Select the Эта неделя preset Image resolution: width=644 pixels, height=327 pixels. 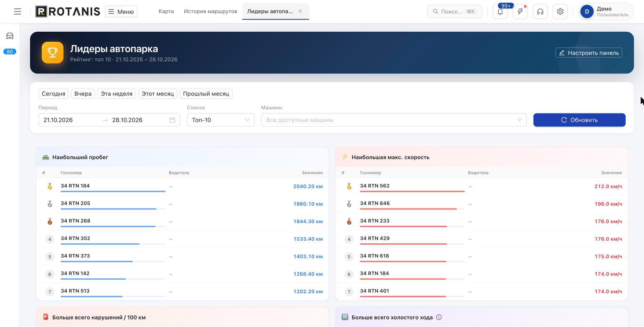click(x=116, y=94)
